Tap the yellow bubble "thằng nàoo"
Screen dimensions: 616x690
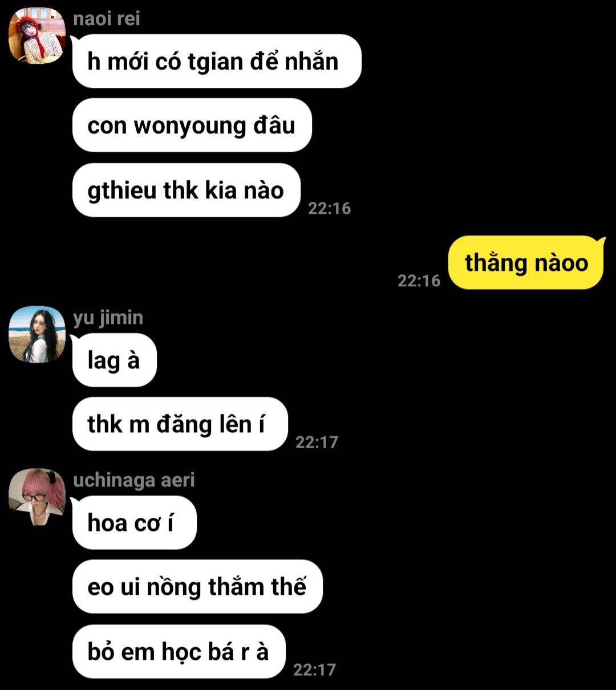pyautogui.click(x=526, y=263)
